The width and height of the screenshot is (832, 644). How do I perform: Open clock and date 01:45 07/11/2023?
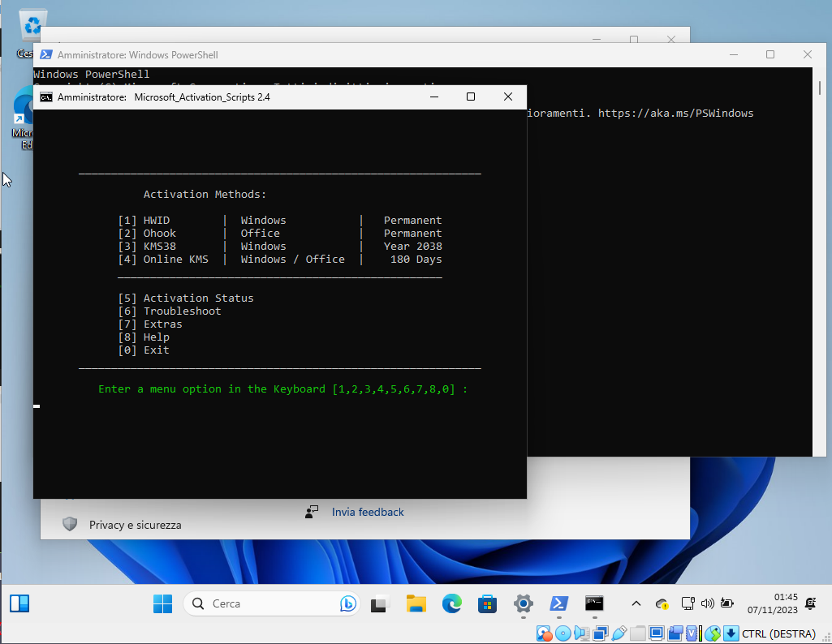point(773,603)
